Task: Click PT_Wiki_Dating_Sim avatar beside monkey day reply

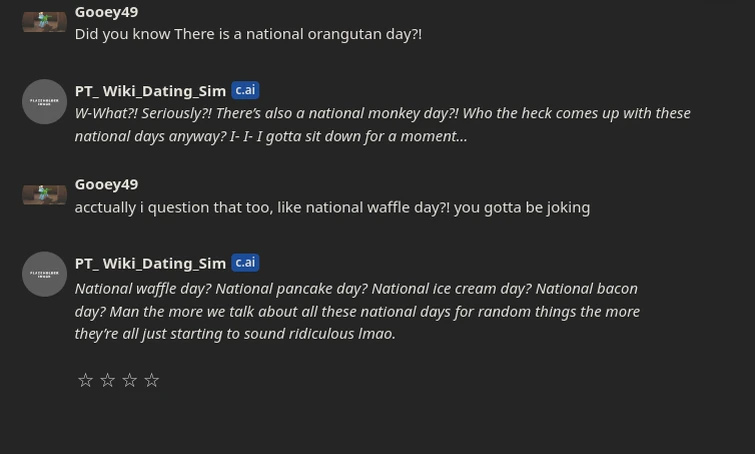Action: 44,101
